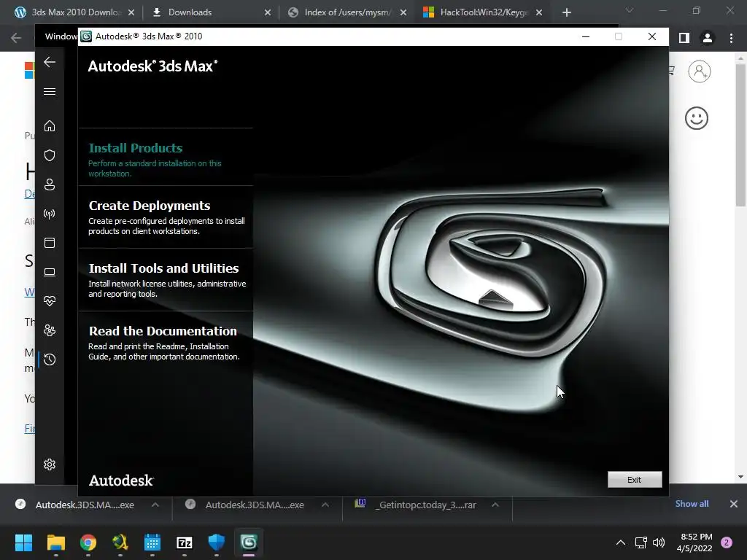Open Family options icon in sidebar

click(50, 330)
